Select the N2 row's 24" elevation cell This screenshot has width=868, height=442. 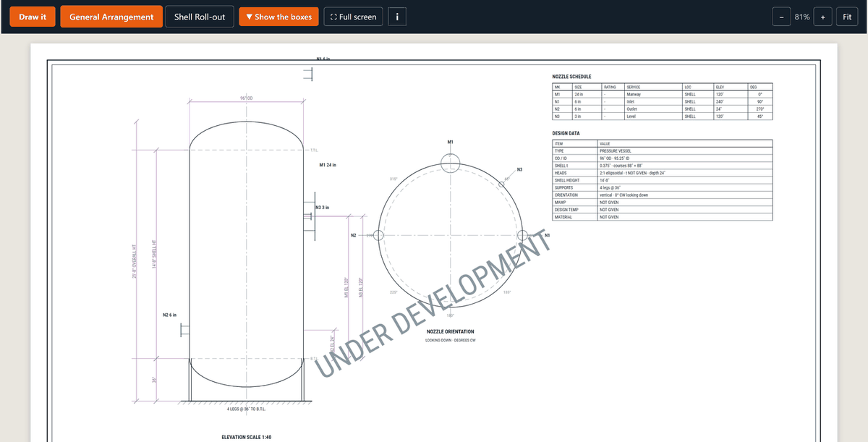pyautogui.click(x=731, y=109)
